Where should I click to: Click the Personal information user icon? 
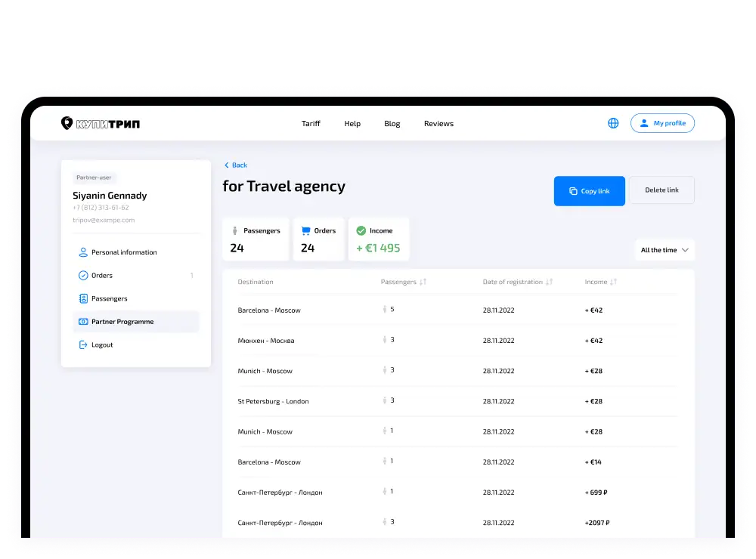pos(83,252)
